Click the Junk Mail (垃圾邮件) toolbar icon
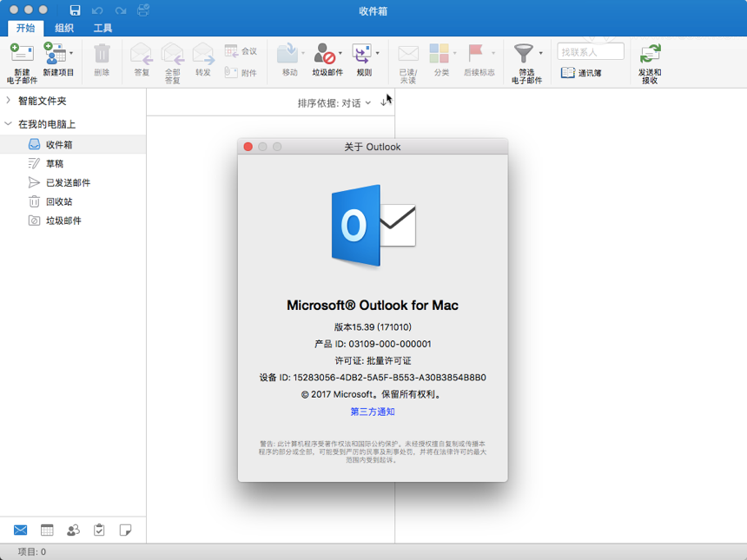This screenshot has height=560, width=747. click(x=325, y=53)
